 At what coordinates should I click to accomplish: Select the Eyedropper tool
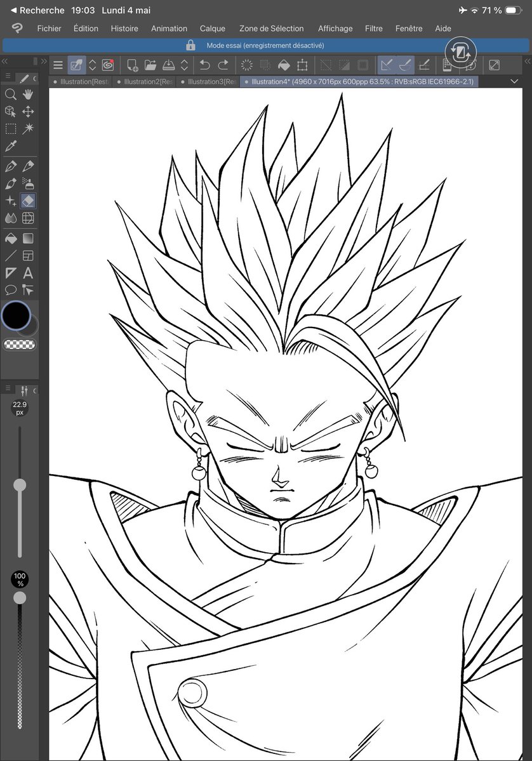pyautogui.click(x=11, y=145)
